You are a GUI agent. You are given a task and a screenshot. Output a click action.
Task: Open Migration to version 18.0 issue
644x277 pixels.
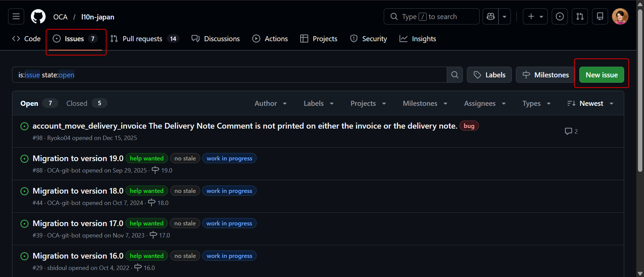click(x=78, y=191)
